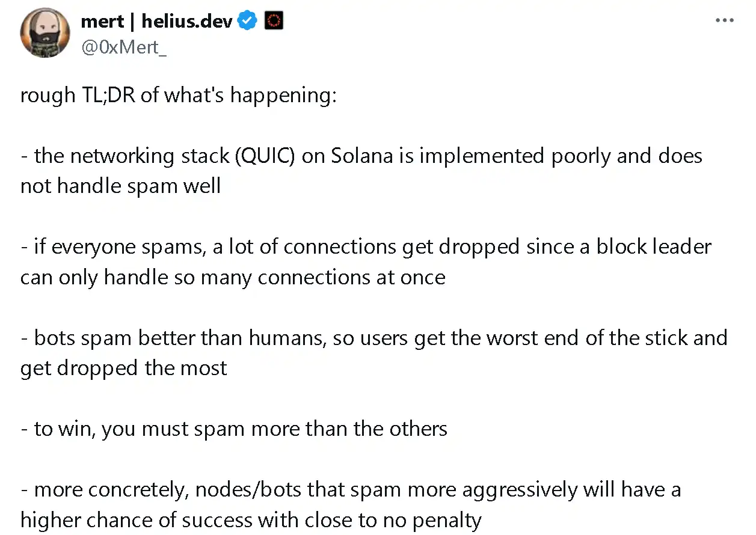Screen dimensions: 756x535
Task: Click the words "block leader" in the tweet
Action: pyautogui.click(x=654, y=247)
